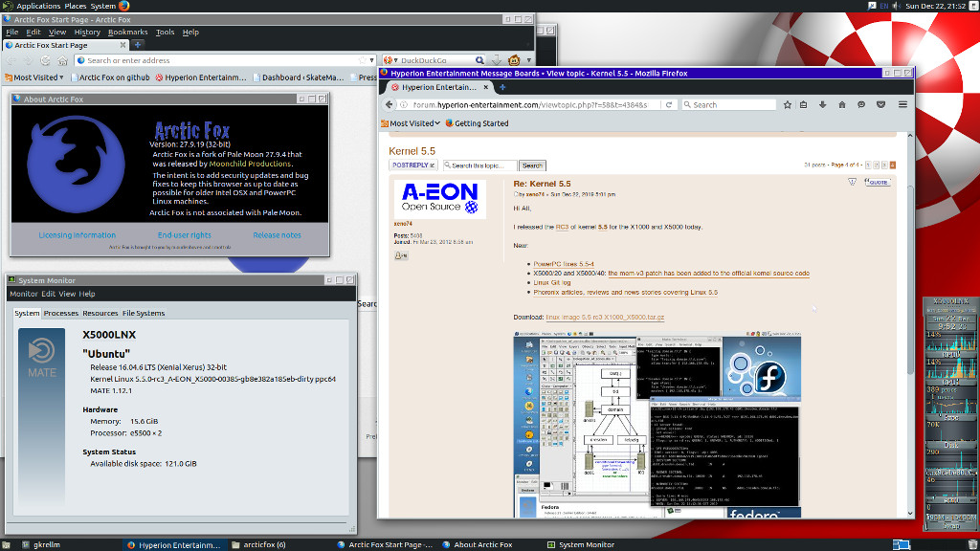Open Firefox downloads arrow icon
The height and width of the screenshot is (551, 980).
(x=822, y=105)
